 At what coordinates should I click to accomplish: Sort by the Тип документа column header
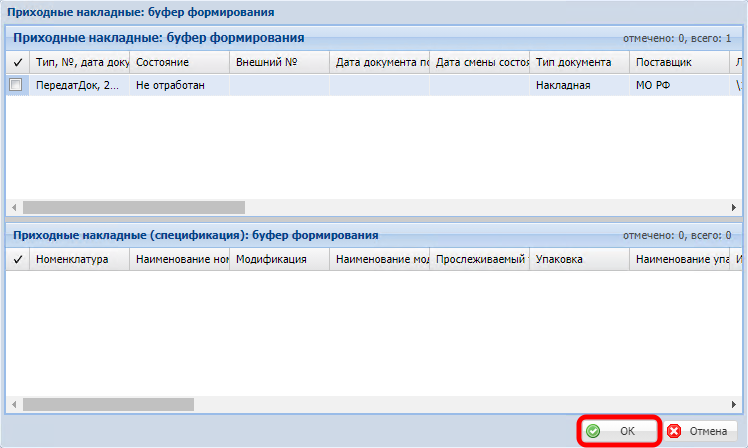point(579,62)
